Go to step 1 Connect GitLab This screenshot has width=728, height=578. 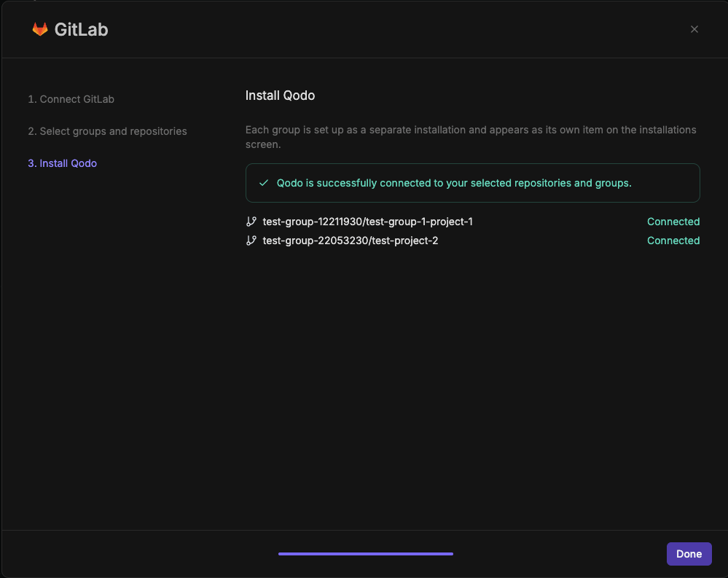tap(71, 99)
